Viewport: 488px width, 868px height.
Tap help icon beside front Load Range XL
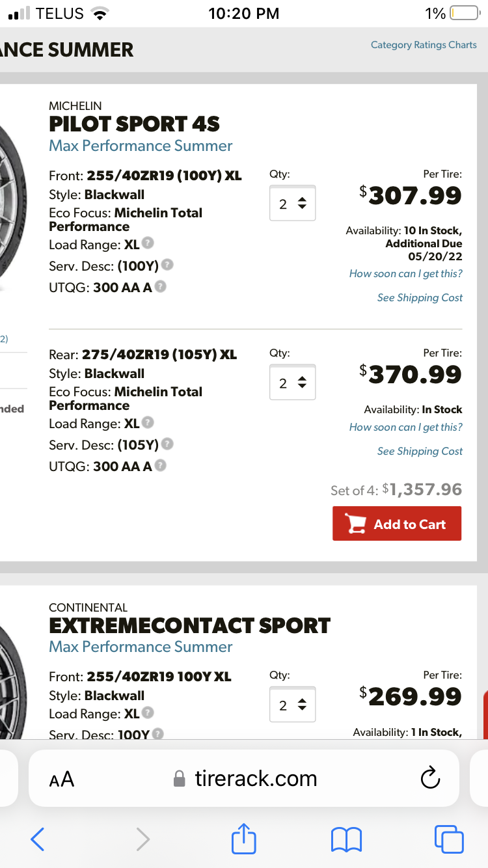coord(148,243)
